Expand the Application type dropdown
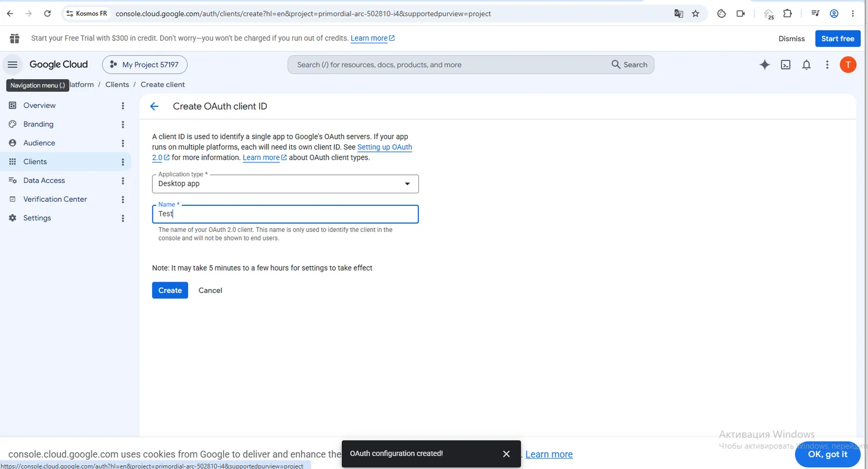The height and width of the screenshot is (469, 868). coord(285,183)
